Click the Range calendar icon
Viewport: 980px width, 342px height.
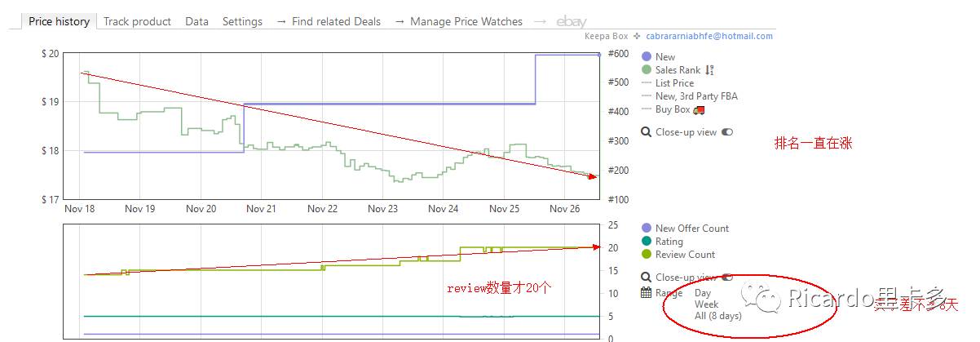(646, 293)
